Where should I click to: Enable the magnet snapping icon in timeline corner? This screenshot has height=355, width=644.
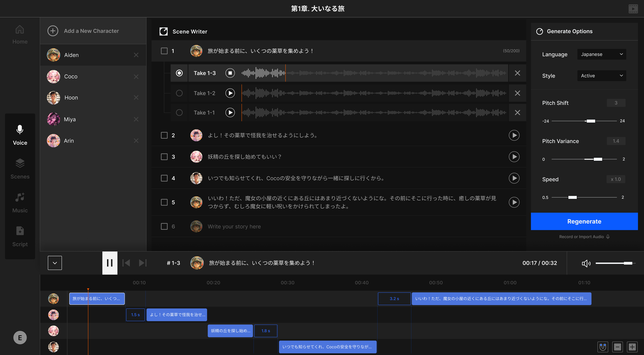pos(603,347)
